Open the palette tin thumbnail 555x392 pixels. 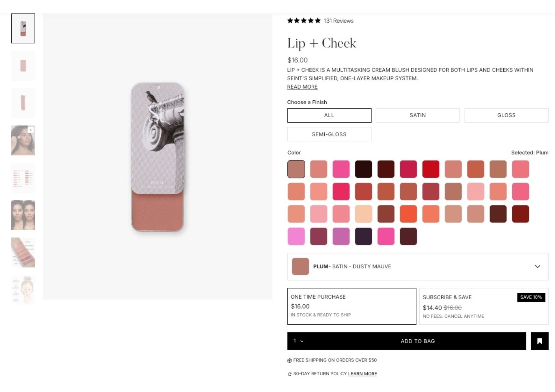[x=23, y=253]
